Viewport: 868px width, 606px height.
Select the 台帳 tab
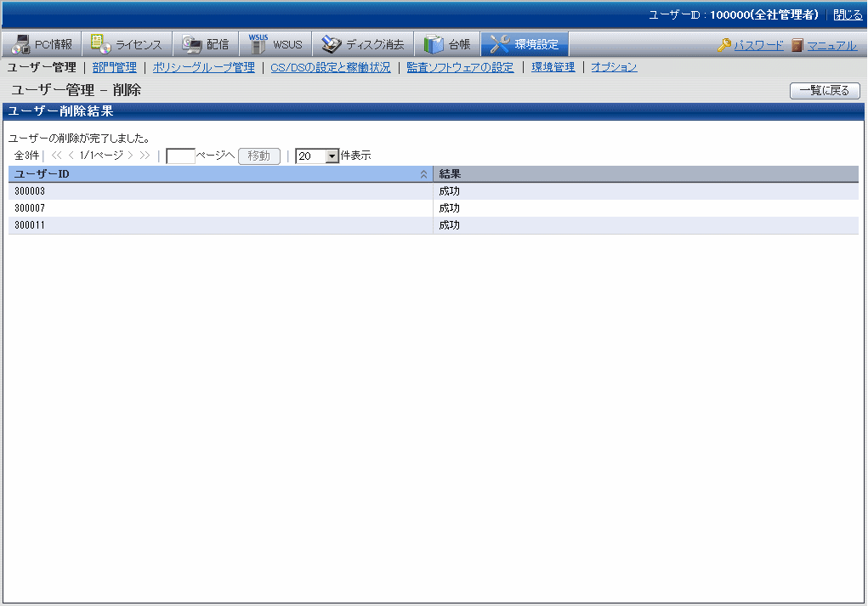point(447,44)
